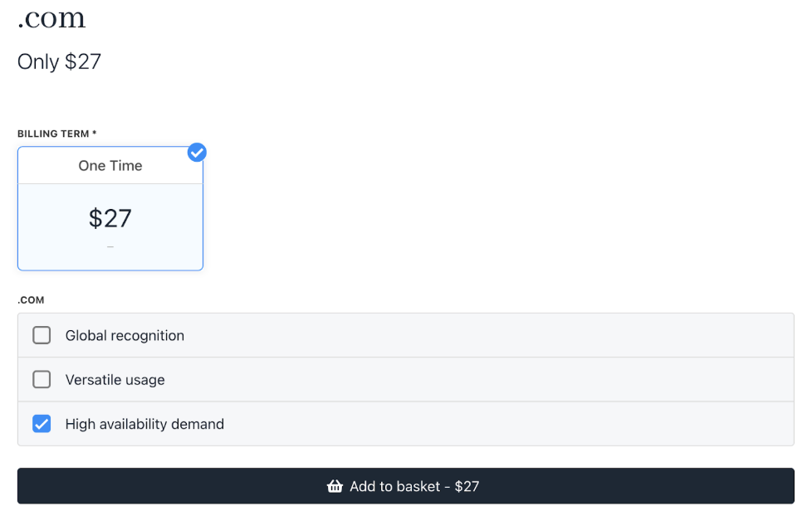Click empty space in the Versatile usage row
Screen dimensions: 812x506
coord(477,380)
